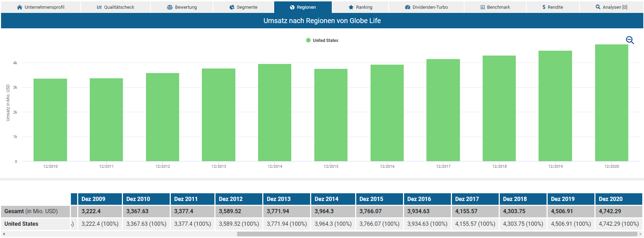Click the 12/2015 green bar in chart
Viewport: 644px width, 238px height.
(331, 115)
